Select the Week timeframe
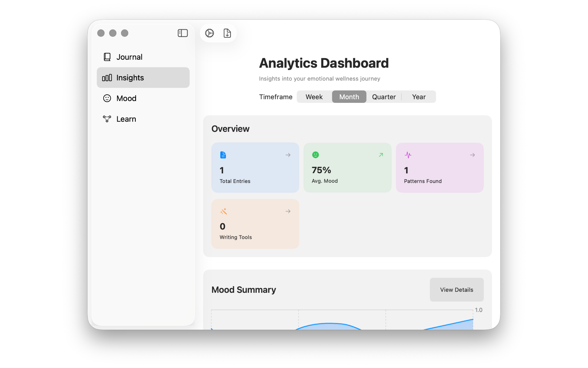 tap(314, 97)
